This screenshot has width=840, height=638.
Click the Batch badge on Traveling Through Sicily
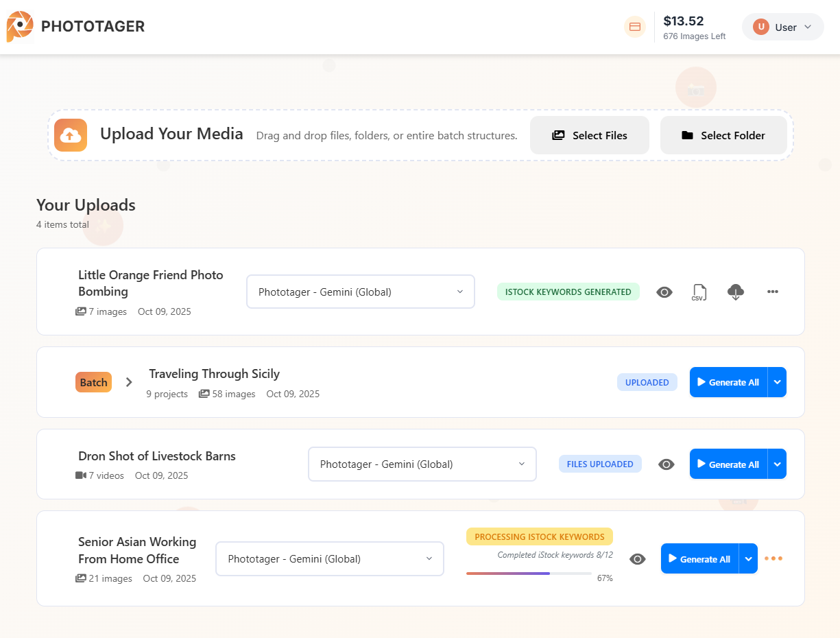[x=93, y=382]
